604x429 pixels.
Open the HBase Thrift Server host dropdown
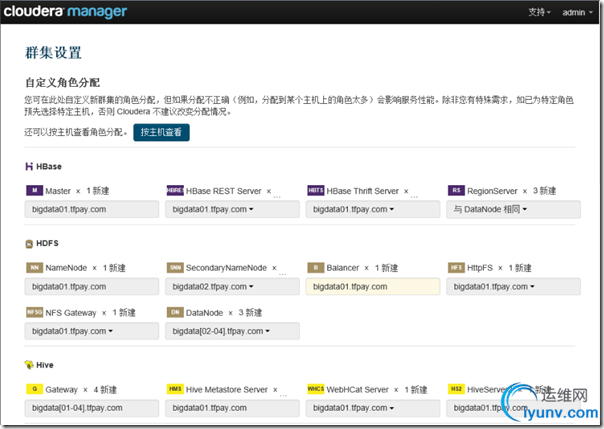(373, 209)
